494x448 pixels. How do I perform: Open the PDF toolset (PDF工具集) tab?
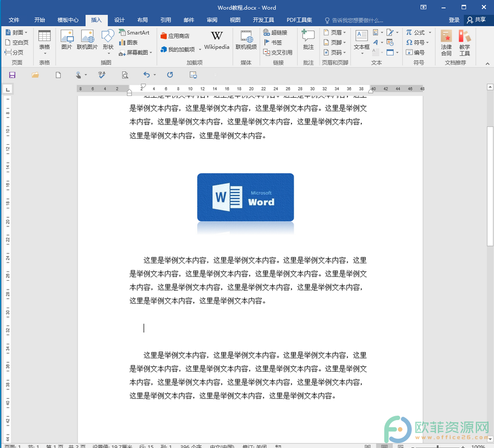coord(299,20)
